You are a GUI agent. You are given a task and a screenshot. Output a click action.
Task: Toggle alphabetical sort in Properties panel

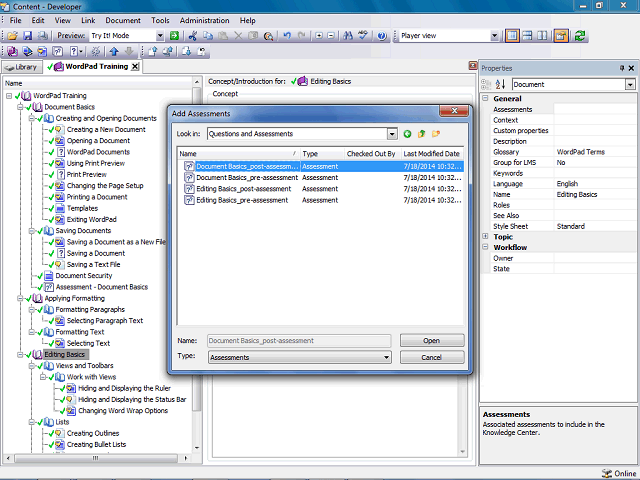[500, 84]
